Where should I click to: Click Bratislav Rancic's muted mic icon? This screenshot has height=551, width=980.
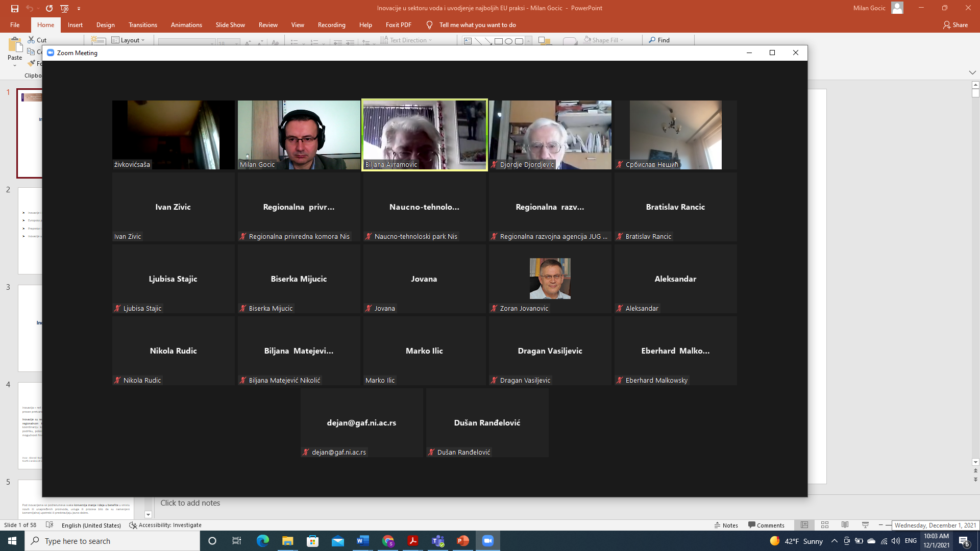(620, 237)
